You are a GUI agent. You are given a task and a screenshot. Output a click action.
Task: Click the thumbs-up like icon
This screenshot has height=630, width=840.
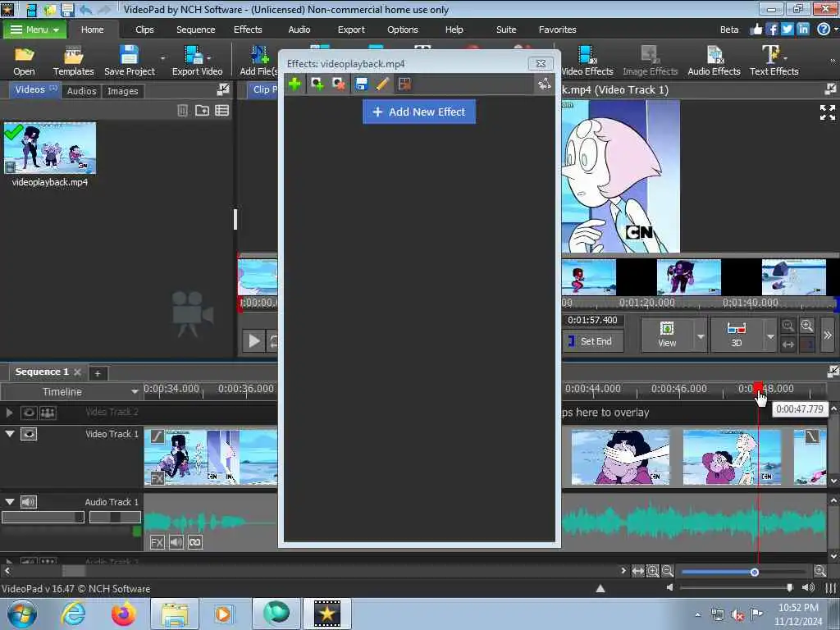pos(756,30)
